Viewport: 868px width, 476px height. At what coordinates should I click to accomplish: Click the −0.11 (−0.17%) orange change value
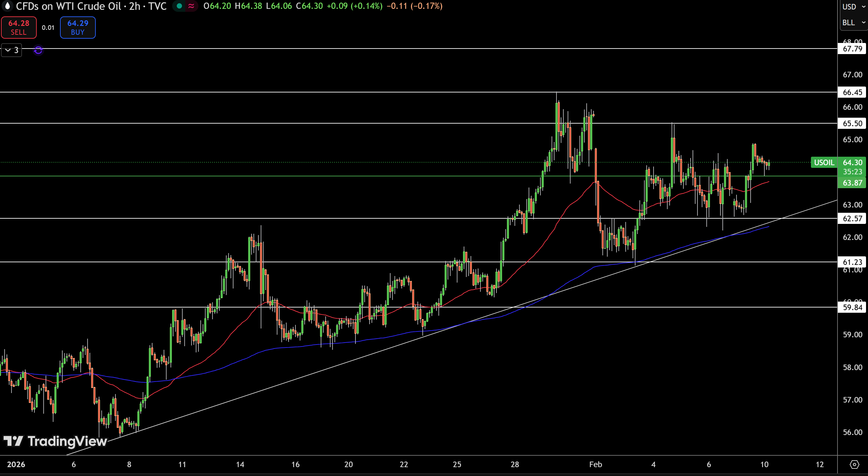[414, 6]
